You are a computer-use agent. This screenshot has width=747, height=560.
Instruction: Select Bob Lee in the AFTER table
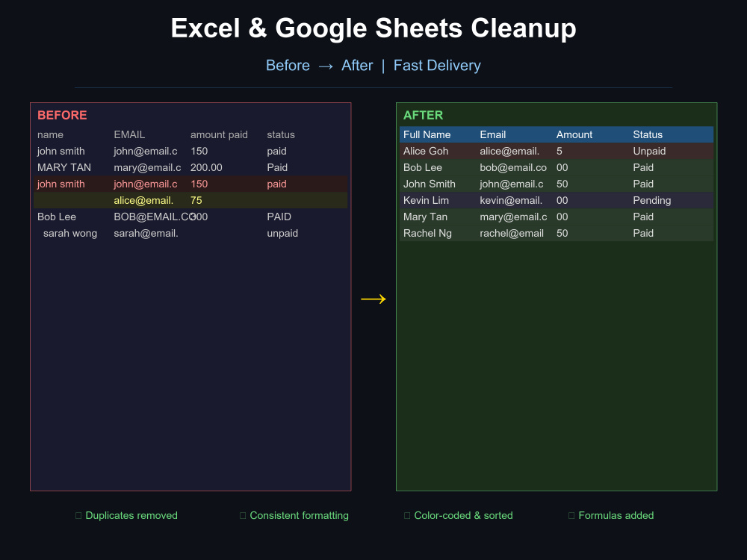[423, 167]
